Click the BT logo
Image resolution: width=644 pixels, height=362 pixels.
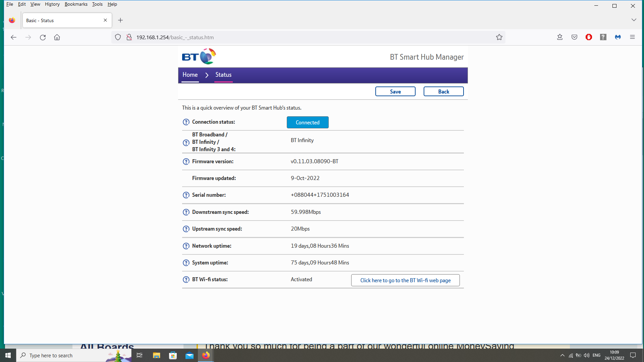tap(199, 56)
